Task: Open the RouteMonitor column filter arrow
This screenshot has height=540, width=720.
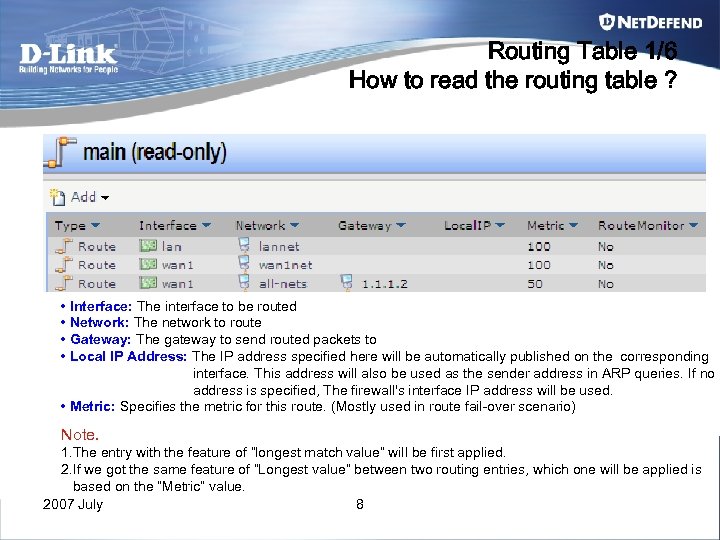Action: pos(693,225)
